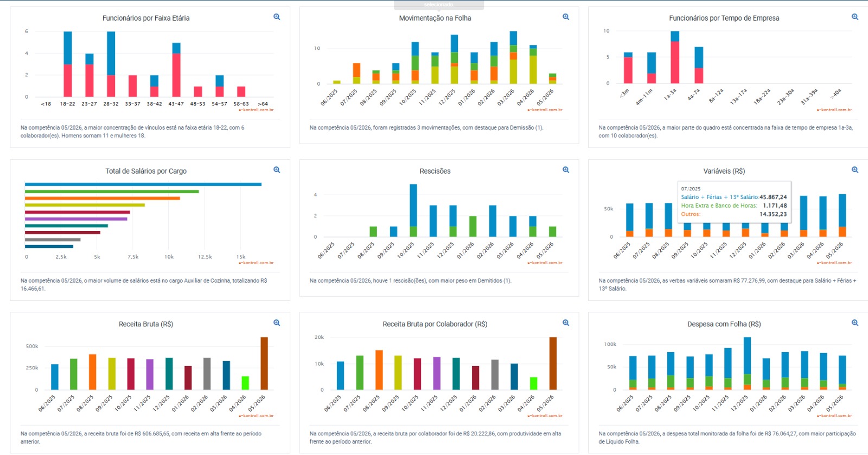Click the summary 'receita bruta foi de R$ 606.685,65'
Screen dimensions: 868x455
pyautogui.click(x=141, y=438)
